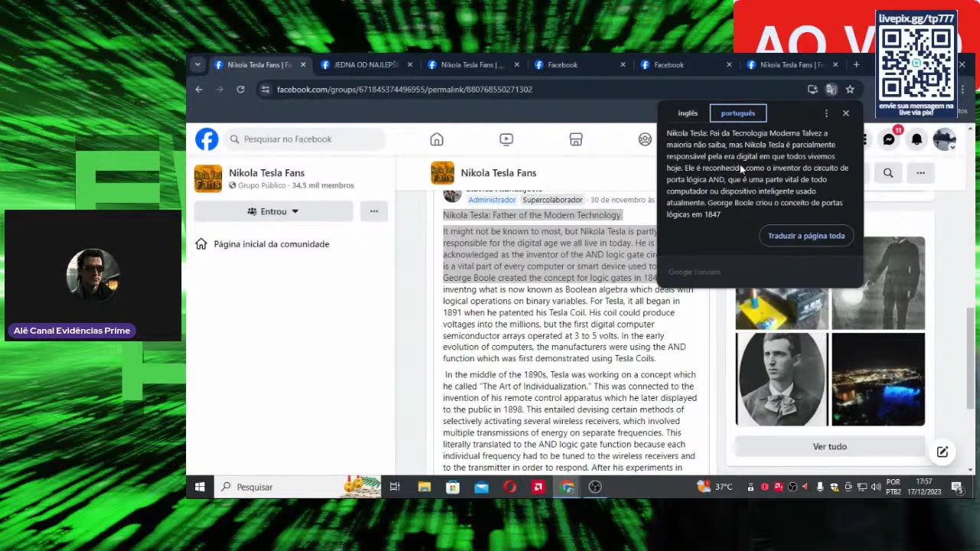This screenshot has width=980, height=551.
Task: Switch to the last Nikola Tesla Fans tab
Action: [x=792, y=65]
